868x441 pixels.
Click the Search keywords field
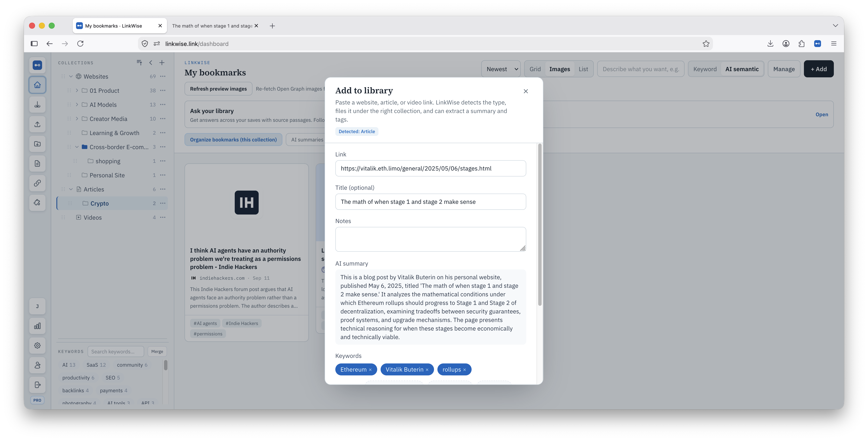[x=116, y=352]
